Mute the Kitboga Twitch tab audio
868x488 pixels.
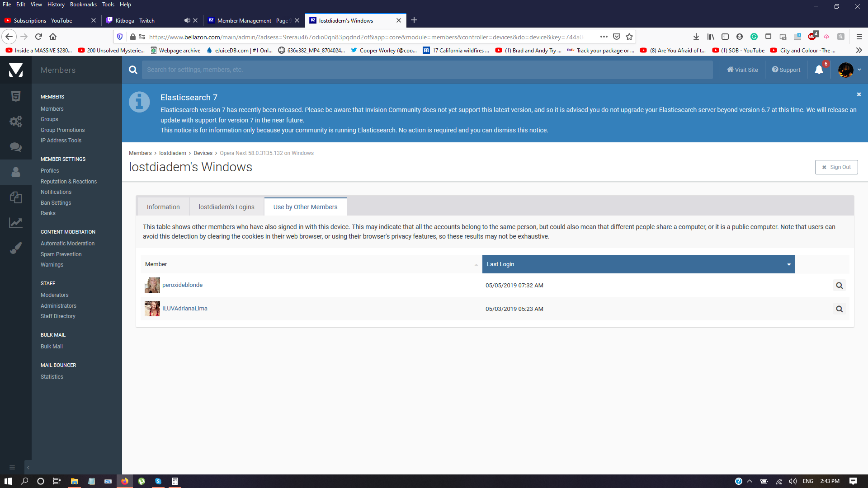pos(187,20)
